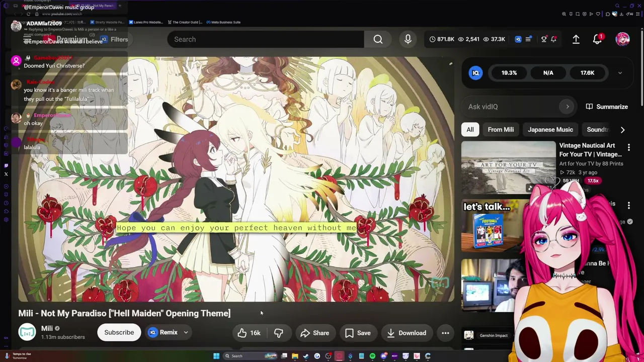This screenshot has width=644, height=362.
Task: Open File Explorer from taskbar
Action: [x=295, y=356]
